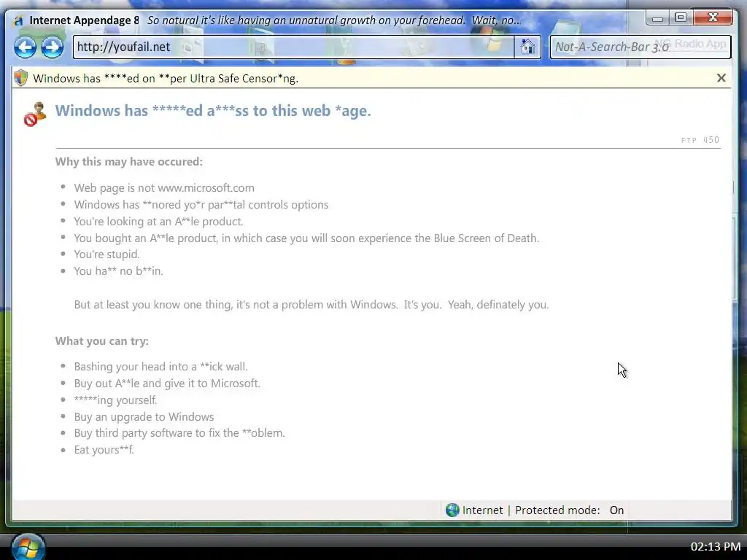Click the 'But at least you know' sentence
The width and height of the screenshot is (747, 560).
[x=311, y=305]
